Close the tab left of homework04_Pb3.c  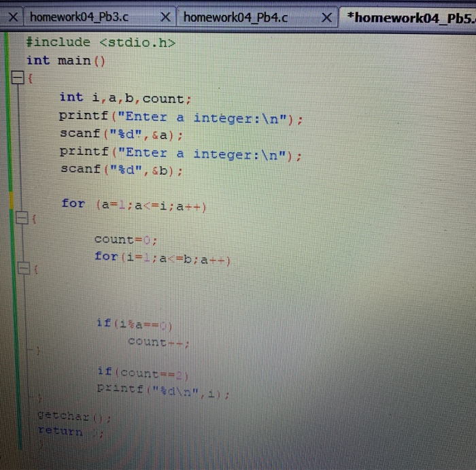[13, 17]
